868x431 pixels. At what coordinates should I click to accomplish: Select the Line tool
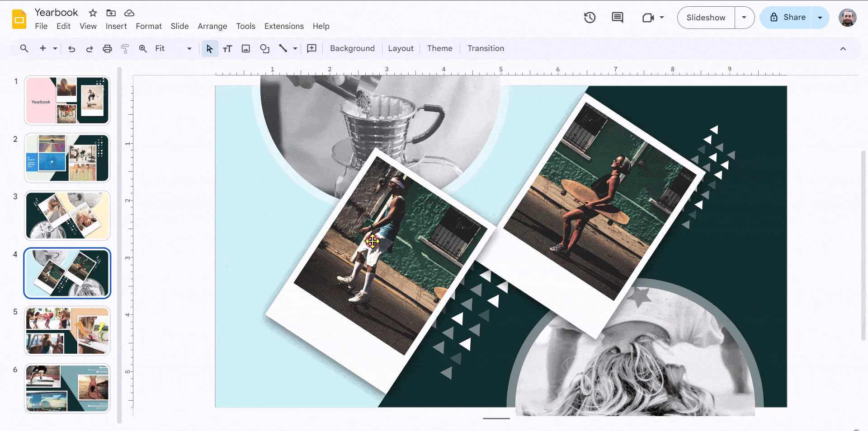[x=283, y=48]
